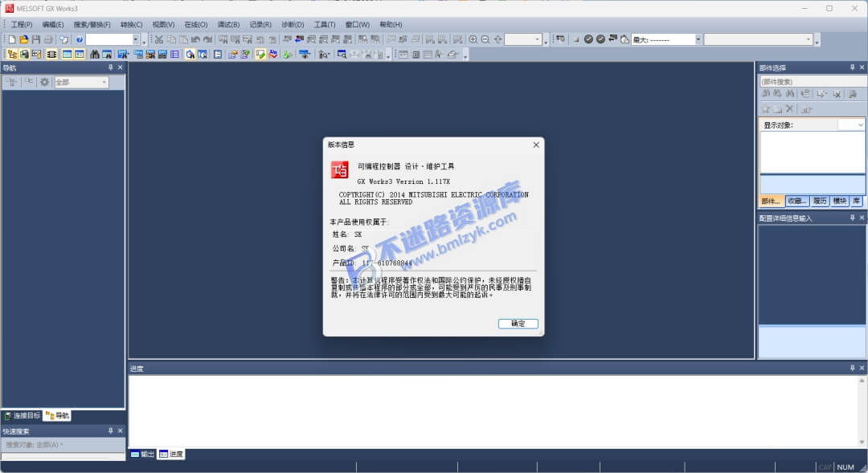Close the 版本信息 dialog with X

(x=536, y=145)
